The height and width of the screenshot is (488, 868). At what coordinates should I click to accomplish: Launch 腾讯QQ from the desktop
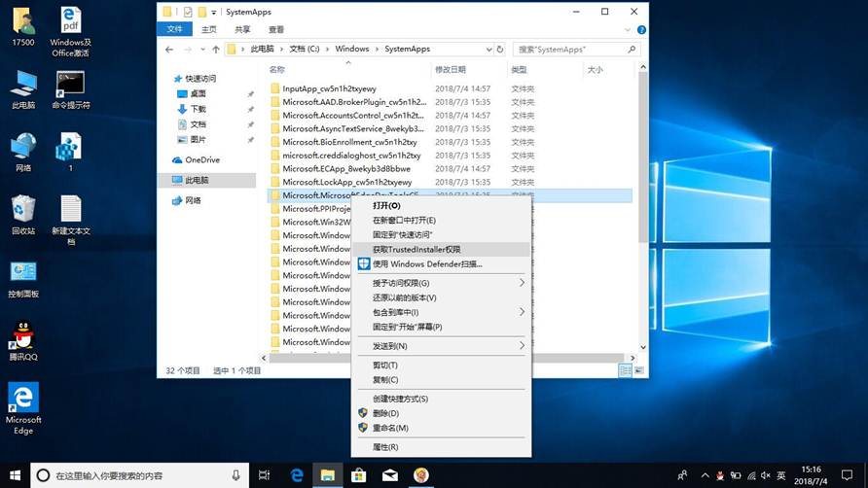coord(23,341)
